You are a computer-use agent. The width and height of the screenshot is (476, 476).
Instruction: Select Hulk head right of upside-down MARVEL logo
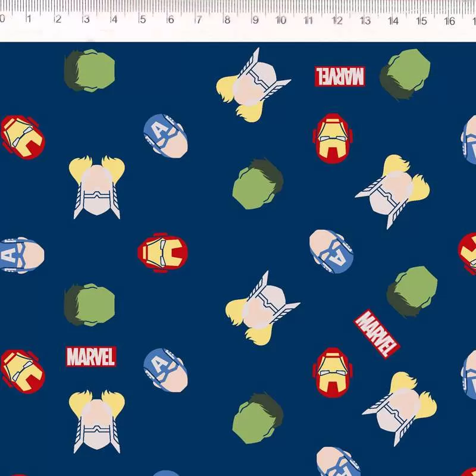pos(406,73)
